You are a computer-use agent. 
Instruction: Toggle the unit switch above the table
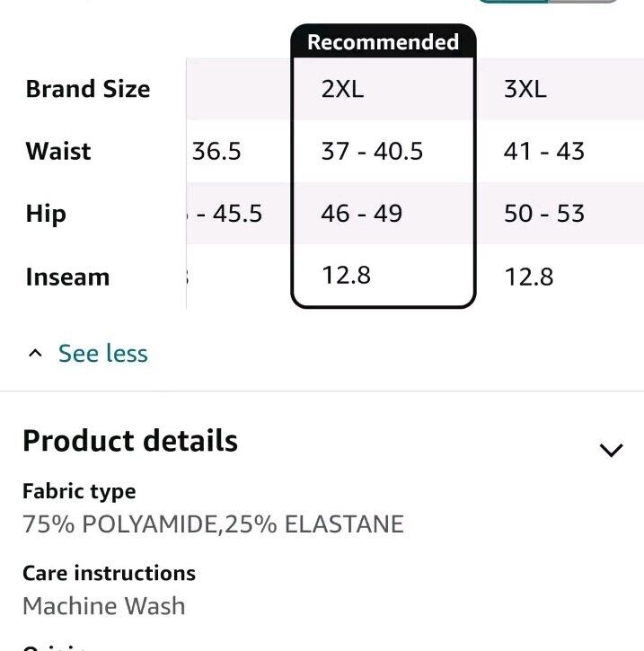(548, 2)
